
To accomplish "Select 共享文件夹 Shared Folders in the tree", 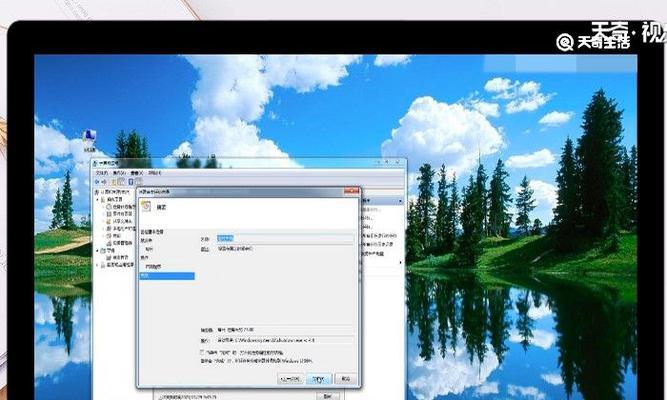I will click(119, 221).
